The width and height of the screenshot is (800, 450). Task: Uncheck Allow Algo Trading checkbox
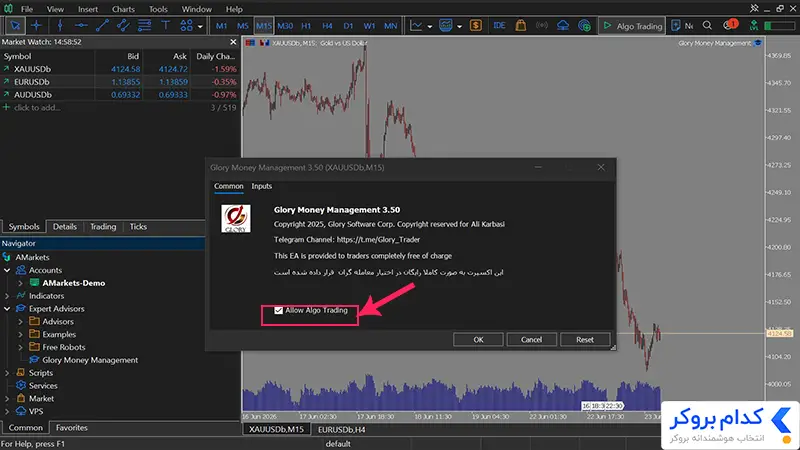[x=279, y=310]
